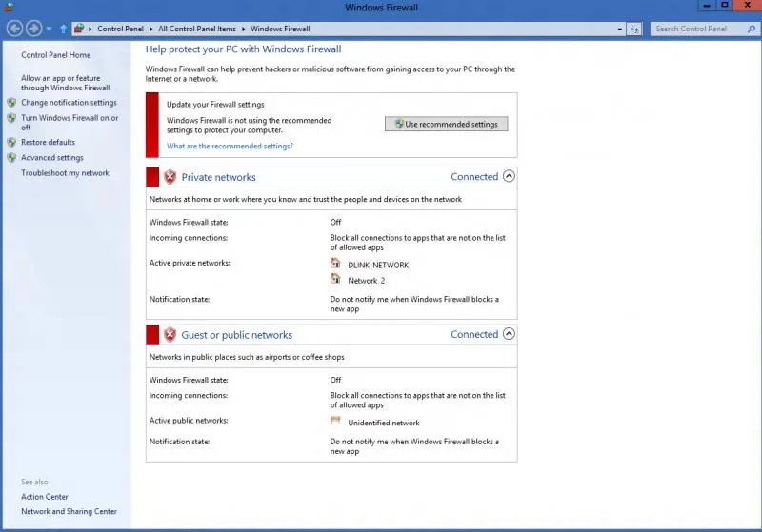Collapse the Guest or public networks chevron
Image resolution: width=762 pixels, height=532 pixels.
point(509,334)
